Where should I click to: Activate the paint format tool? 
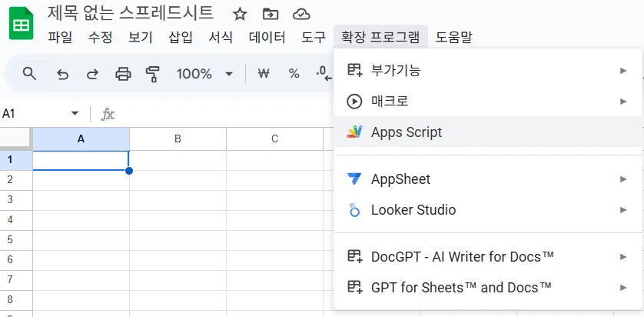pyautogui.click(x=152, y=74)
